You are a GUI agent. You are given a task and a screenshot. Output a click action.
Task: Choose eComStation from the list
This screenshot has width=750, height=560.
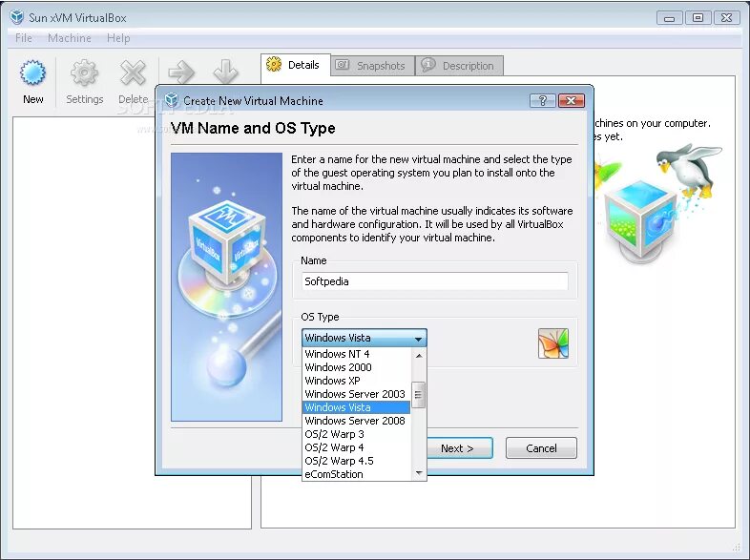356,474
